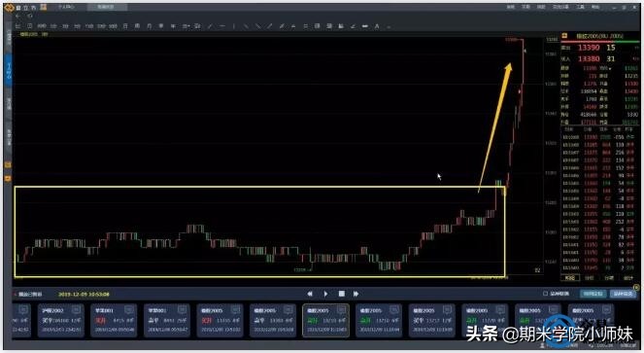644x353 pixels.
Task: Click the orange icon beside 橡胶2005 title
Action: pos(564,36)
